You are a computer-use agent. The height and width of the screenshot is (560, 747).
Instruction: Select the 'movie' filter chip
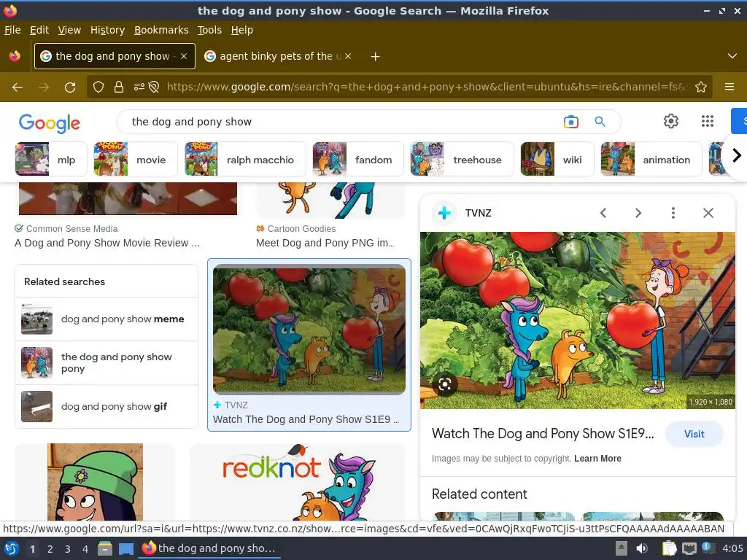(135, 160)
